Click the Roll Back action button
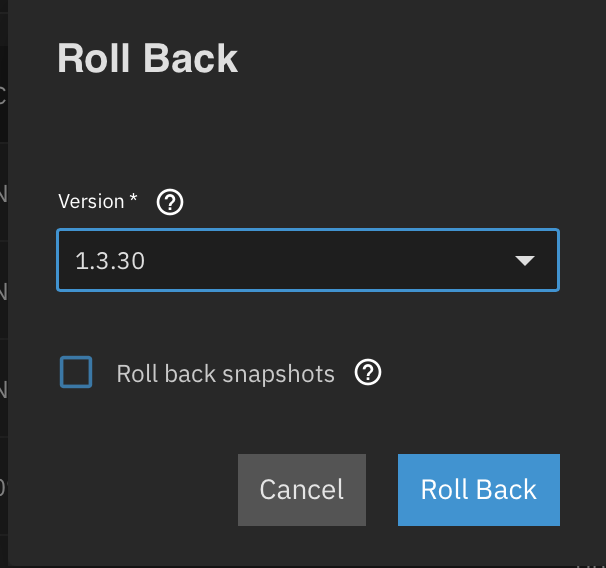 tap(478, 490)
